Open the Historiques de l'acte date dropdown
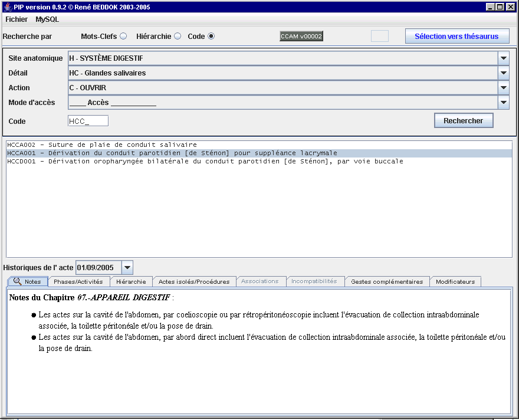 (127, 267)
